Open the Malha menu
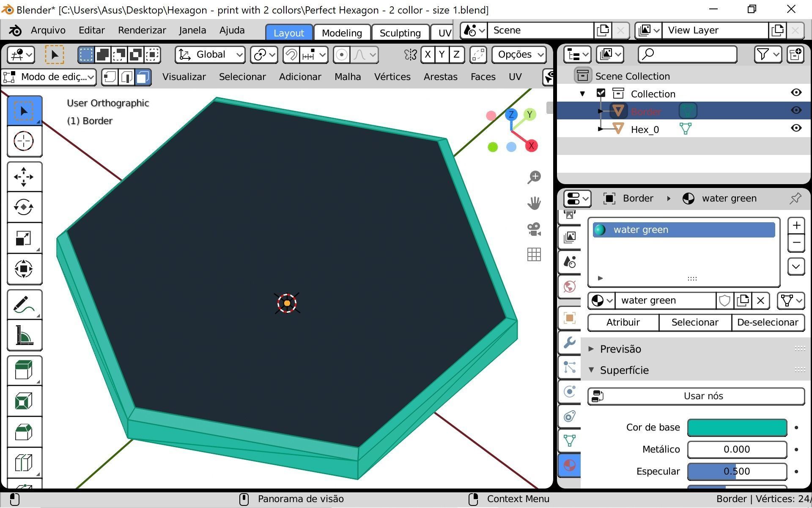Image resolution: width=812 pixels, height=508 pixels. [347, 77]
